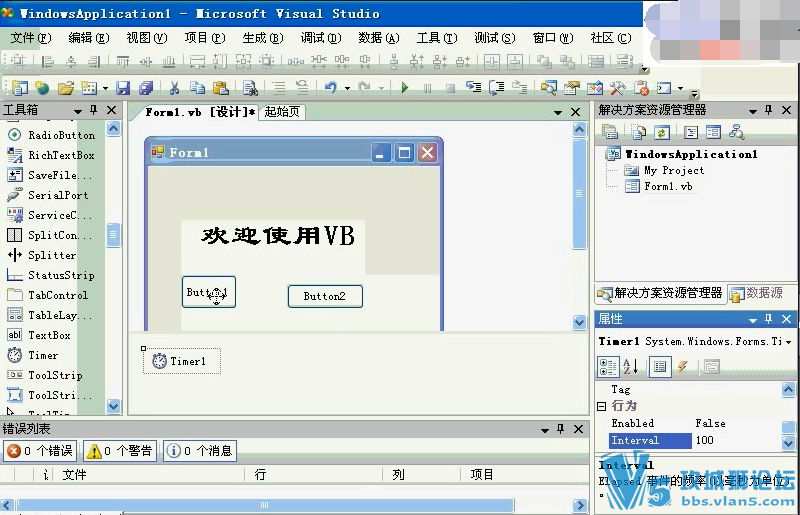
Task: Click Show All Files icon in Solution Explorer
Action: click(x=639, y=133)
